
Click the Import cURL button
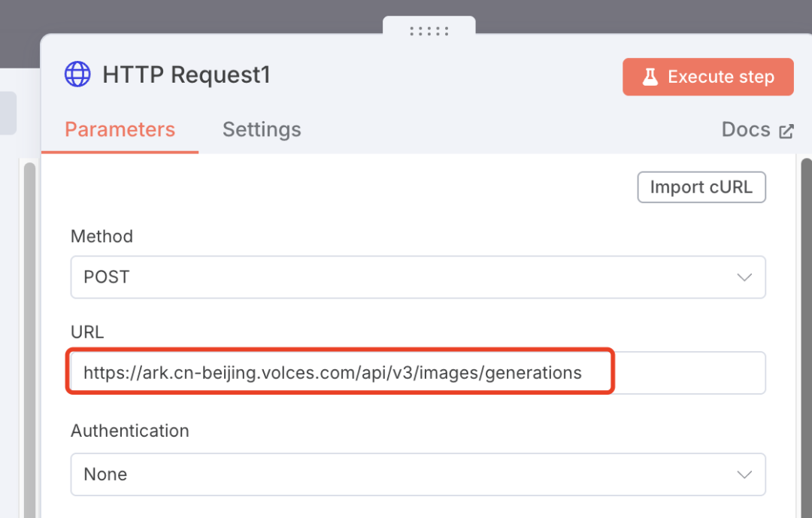tap(701, 187)
